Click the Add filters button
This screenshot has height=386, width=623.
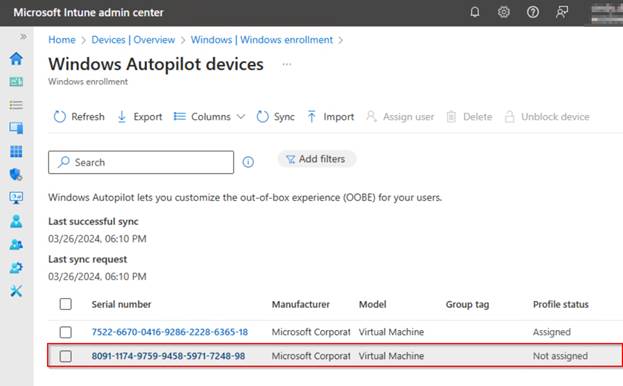316,159
